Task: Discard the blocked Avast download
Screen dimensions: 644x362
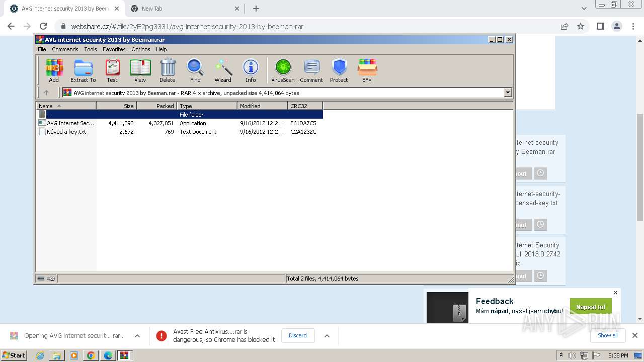Action: point(298,335)
